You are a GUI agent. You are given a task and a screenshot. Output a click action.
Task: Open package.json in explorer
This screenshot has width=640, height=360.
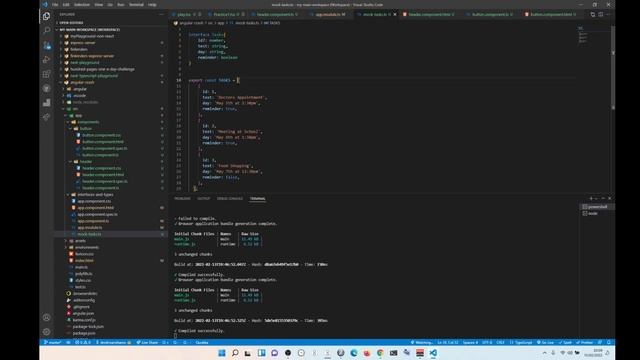click(84, 333)
